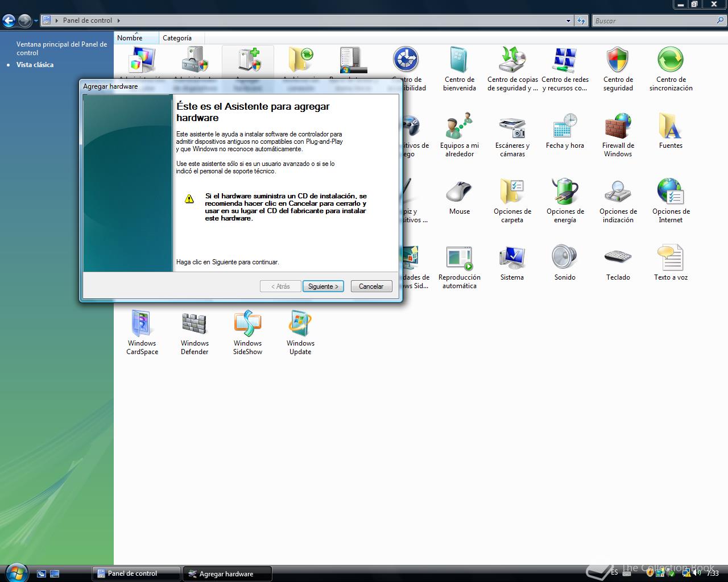728x582 pixels.
Task: Click the Back navigation button
Action: coord(9,21)
